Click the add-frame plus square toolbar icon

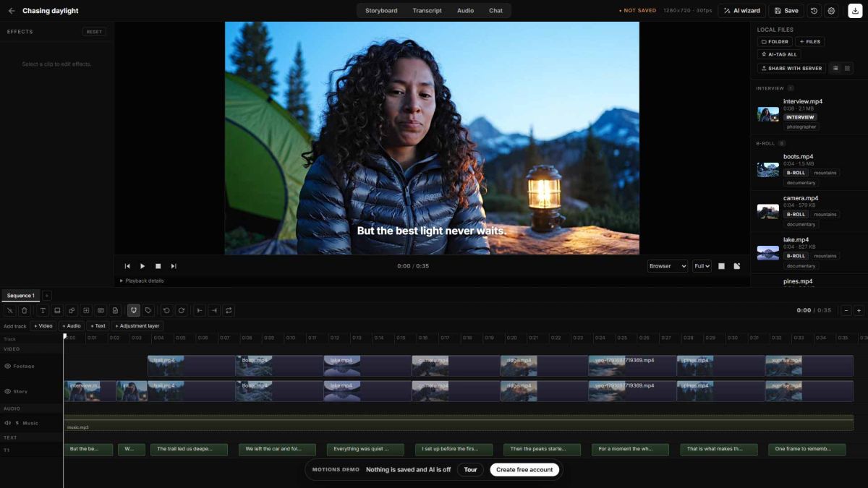[86, 310]
